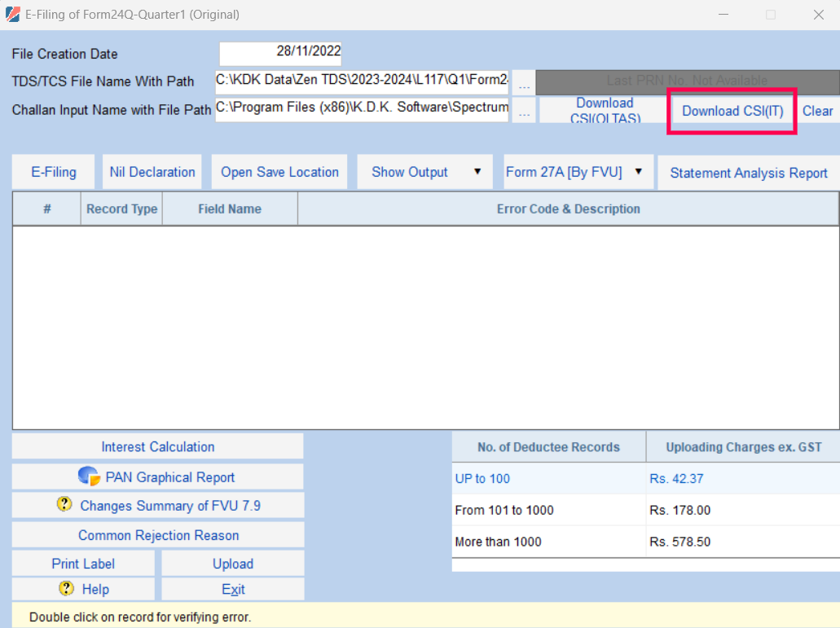Click the Record Type column header

(x=121, y=209)
